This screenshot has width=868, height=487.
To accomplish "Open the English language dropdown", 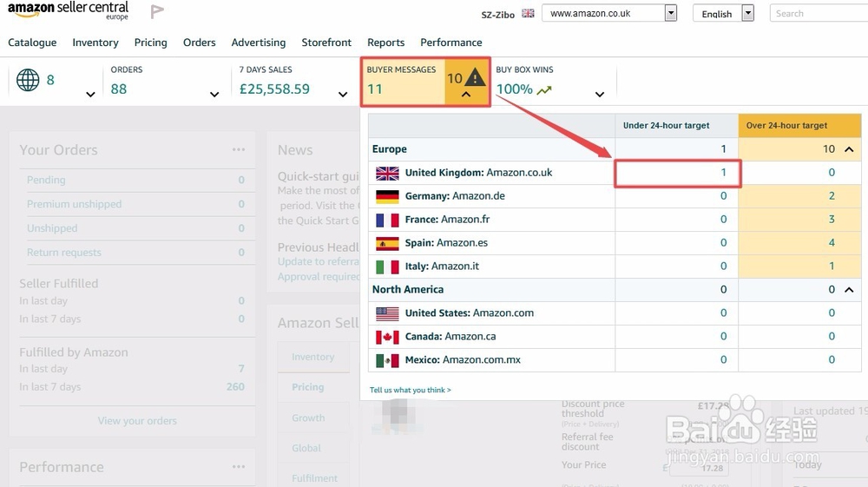I will pos(724,13).
